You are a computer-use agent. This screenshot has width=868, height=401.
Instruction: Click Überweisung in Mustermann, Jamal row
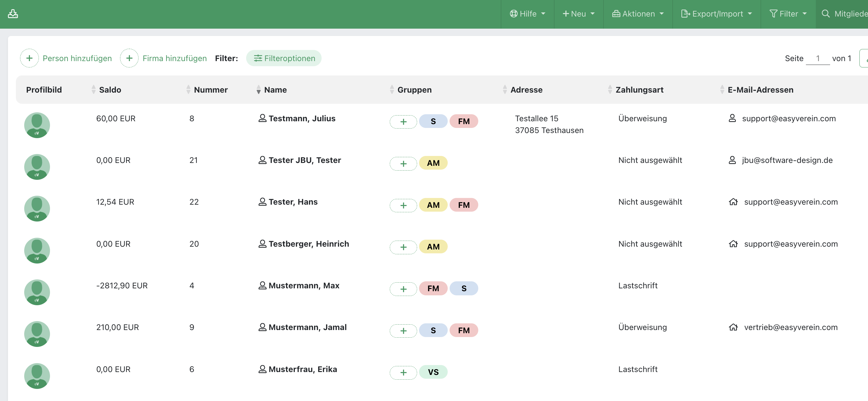(x=642, y=327)
